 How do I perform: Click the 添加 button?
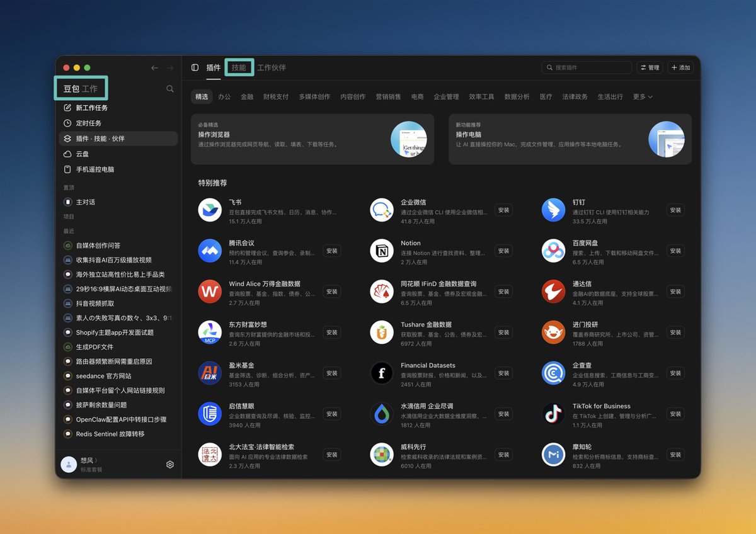click(680, 67)
